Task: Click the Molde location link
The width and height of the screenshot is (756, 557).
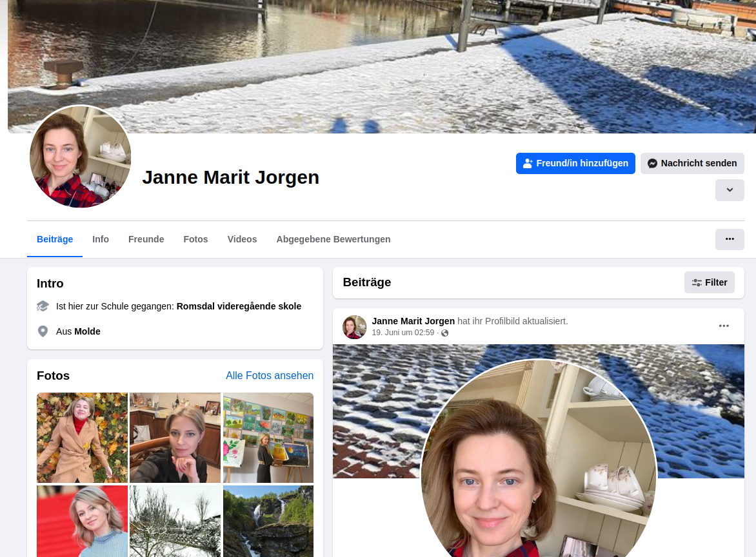Action: click(x=87, y=331)
